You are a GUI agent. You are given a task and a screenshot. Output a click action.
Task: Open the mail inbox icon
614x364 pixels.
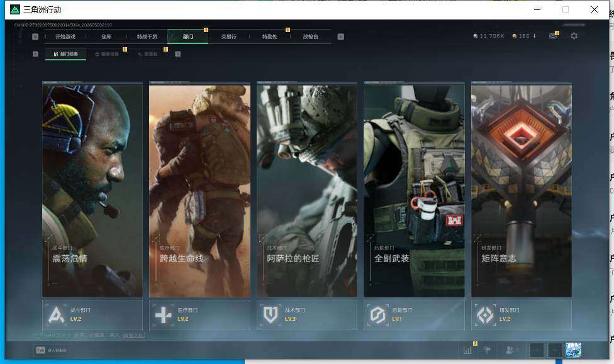tap(553, 36)
